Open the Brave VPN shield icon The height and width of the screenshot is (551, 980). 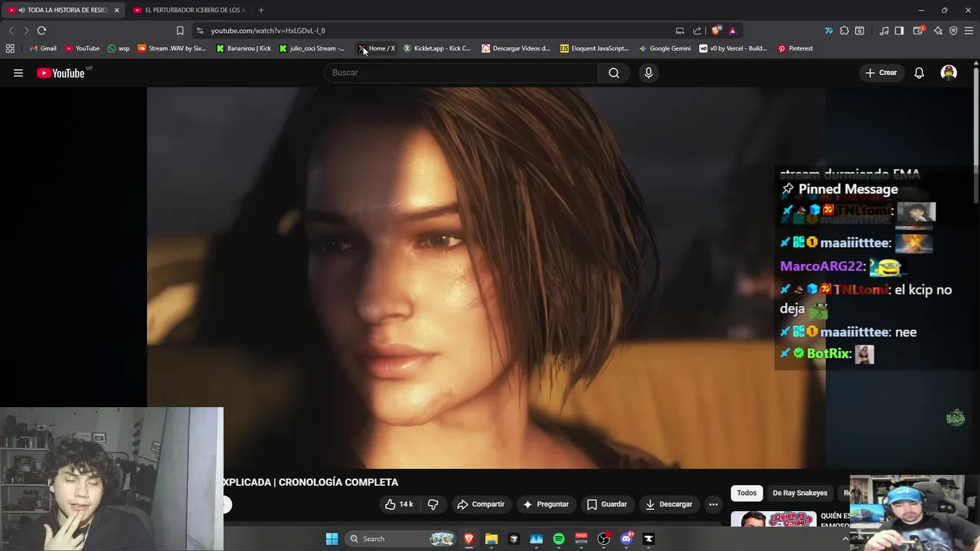[x=953, y=31]
